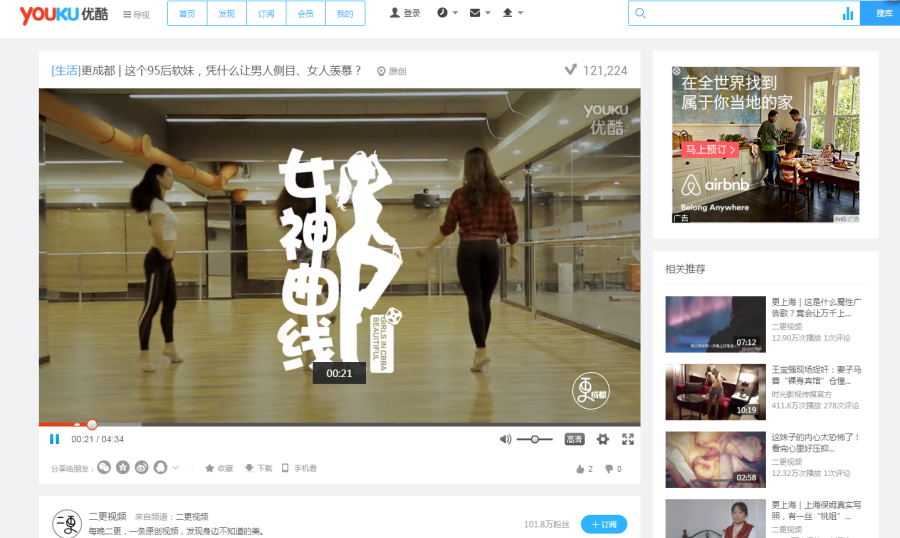Open the 导视 navigation menu
The image size is (900, 538).
pyautogui.click(x=136, y=14)
